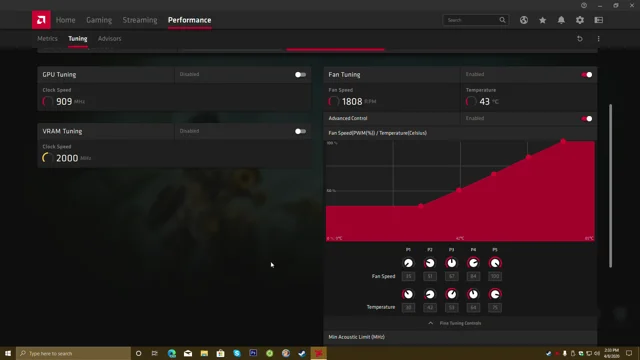Click P2 Fan Speed value box 51
Viewport: 640px width, 360px height.
[430, 276]
